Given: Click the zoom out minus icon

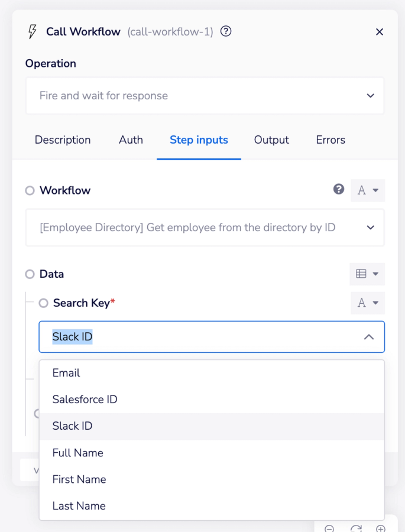Looking at the screenshot, I should [x=329, y=528].
